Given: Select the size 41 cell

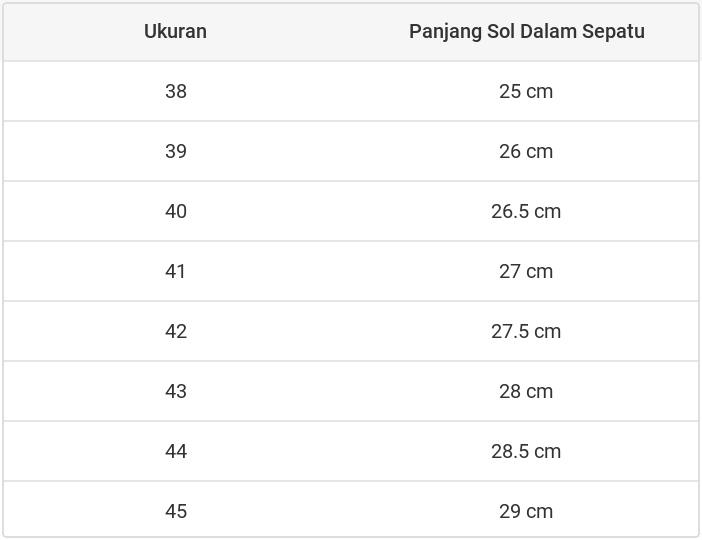Looking at the screenshot, I should coord(176,271).
